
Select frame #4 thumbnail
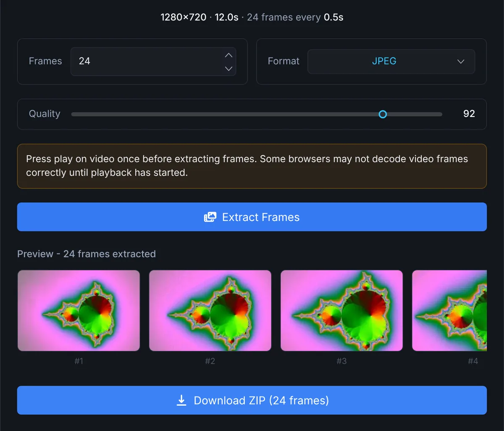click(x=449, y=311)
